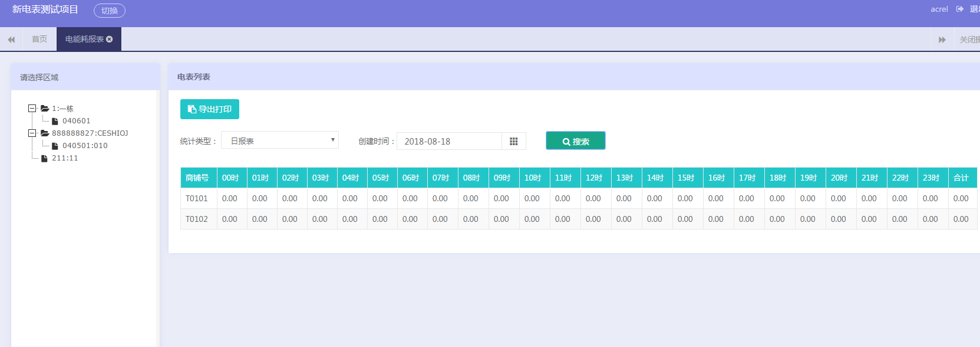Click the logout arrow icon near acrel
The width and height of the screenshot is (980, 347).
coord(960,9)
